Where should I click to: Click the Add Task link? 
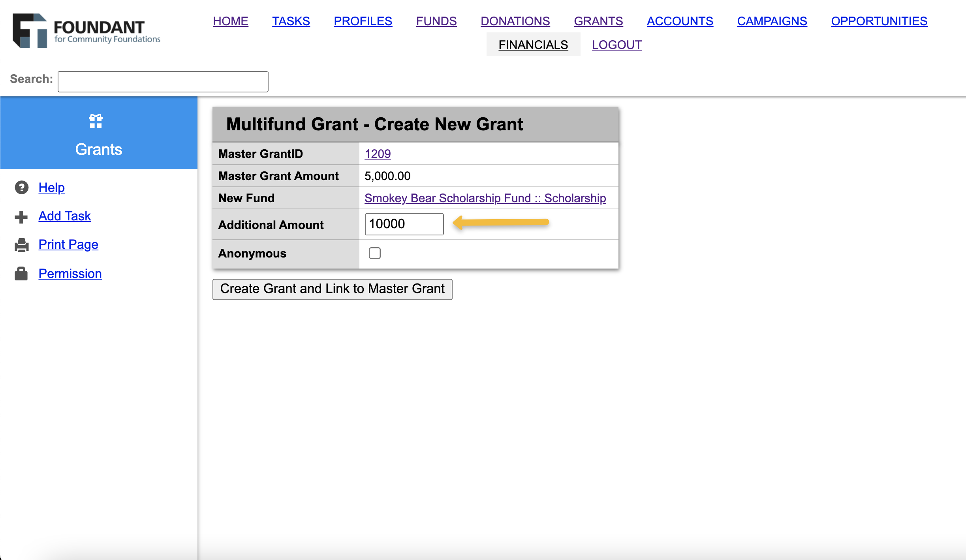(65, 216)
